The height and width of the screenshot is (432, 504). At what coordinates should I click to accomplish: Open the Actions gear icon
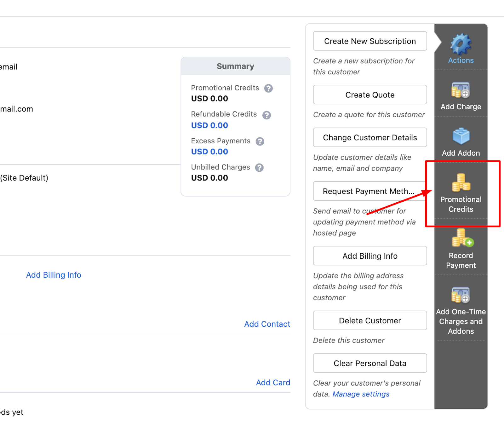461,44
